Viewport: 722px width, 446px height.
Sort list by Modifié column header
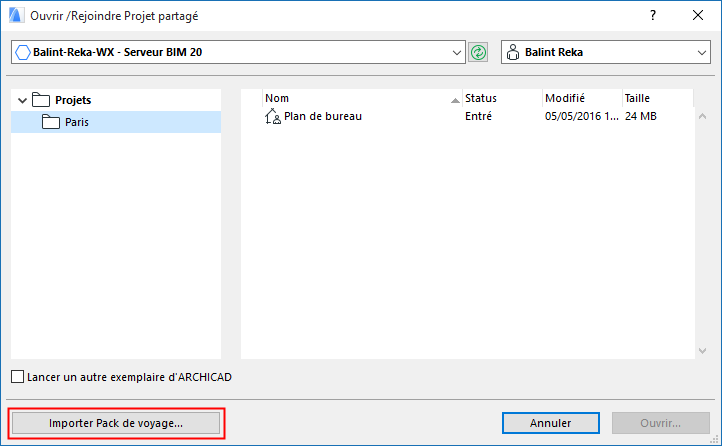[580, 98]
